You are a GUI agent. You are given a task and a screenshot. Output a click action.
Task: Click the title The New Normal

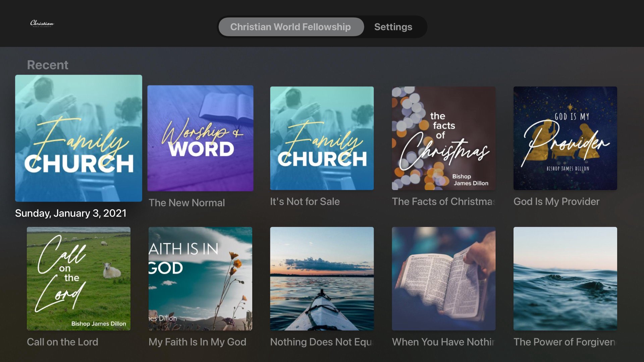187,203
